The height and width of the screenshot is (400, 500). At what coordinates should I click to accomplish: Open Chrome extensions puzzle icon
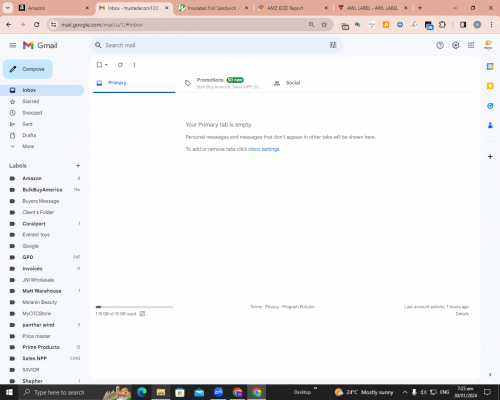pyautogui.click(x=442, y=25)
